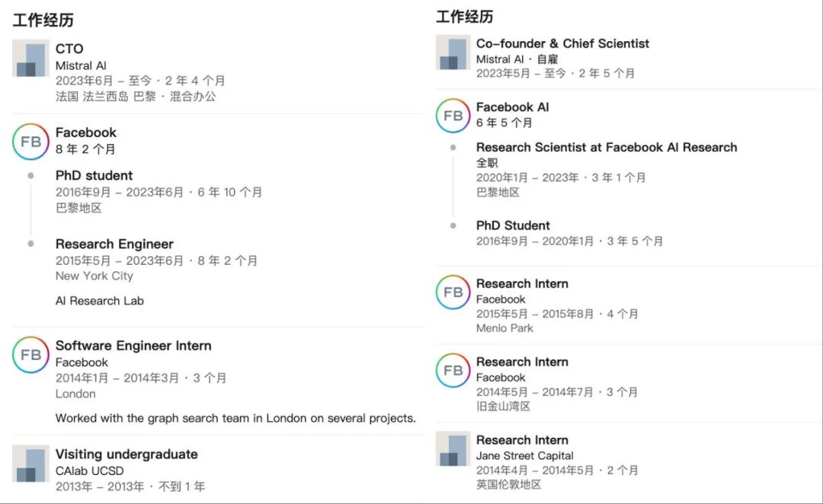The width and height of the screenshot is (823, 504).
Task: Click FB logo beside Menlo Park Research Intern
Action: 453,292
